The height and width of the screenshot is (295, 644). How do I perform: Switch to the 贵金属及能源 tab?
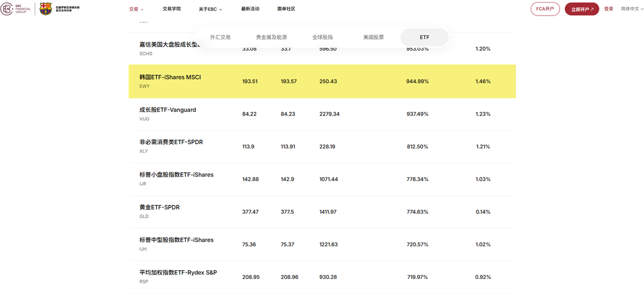coord(272,38)
